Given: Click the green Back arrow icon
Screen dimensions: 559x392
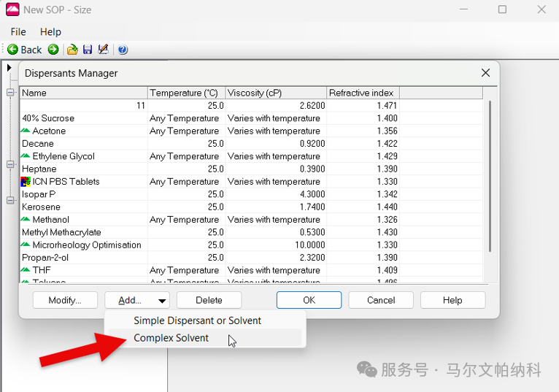Looking at the screenshot, I should 12,49.
